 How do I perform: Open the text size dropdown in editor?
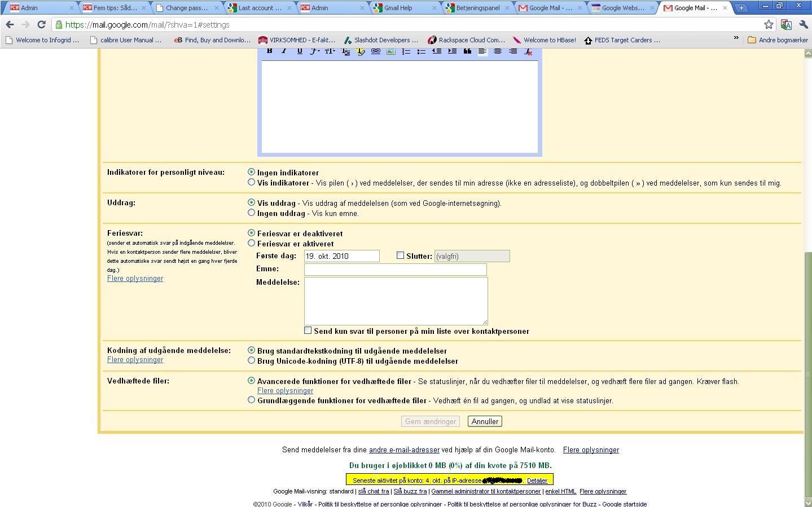330,51
